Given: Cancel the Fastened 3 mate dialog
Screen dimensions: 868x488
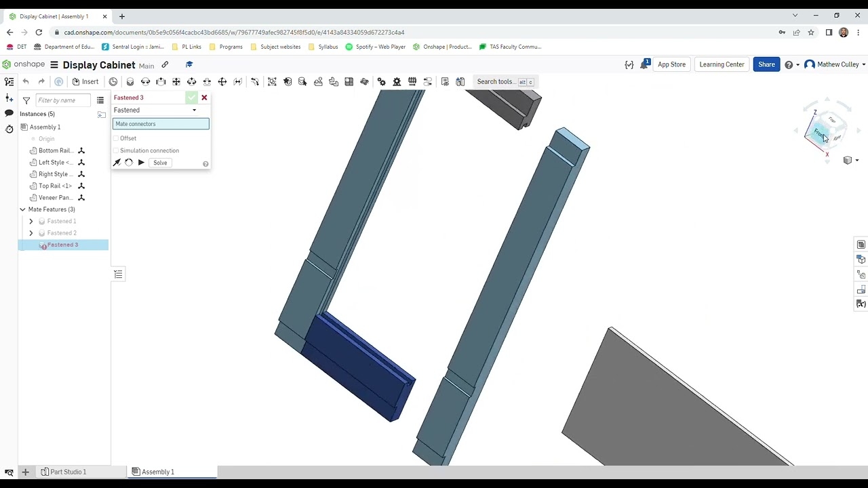Looking at the screenshot, I should tap(204, 98).
